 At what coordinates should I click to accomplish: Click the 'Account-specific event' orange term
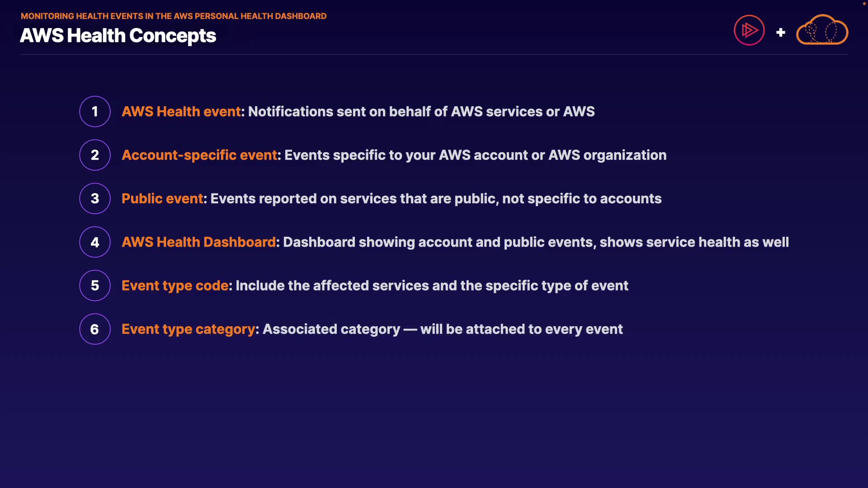tap(199, 155)
